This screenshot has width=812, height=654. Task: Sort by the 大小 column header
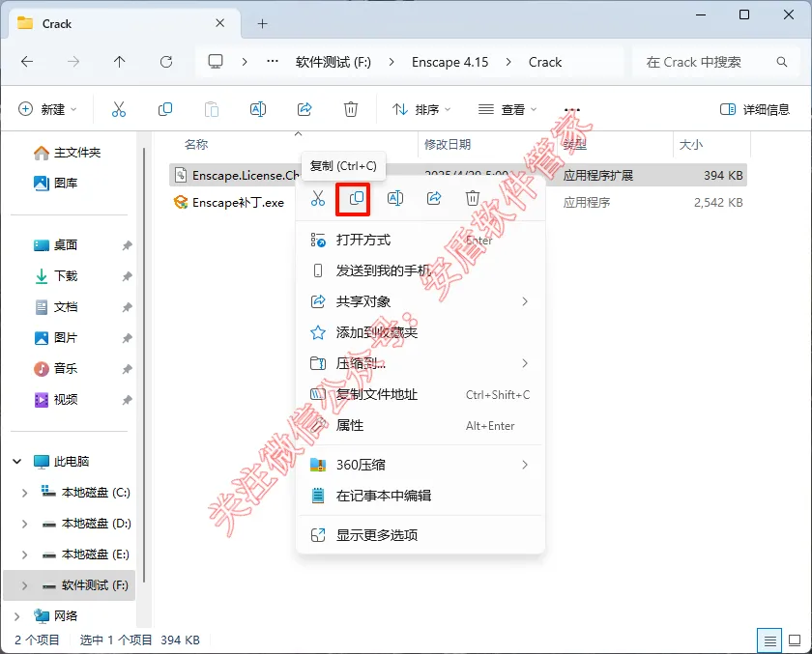click(691, 144)
